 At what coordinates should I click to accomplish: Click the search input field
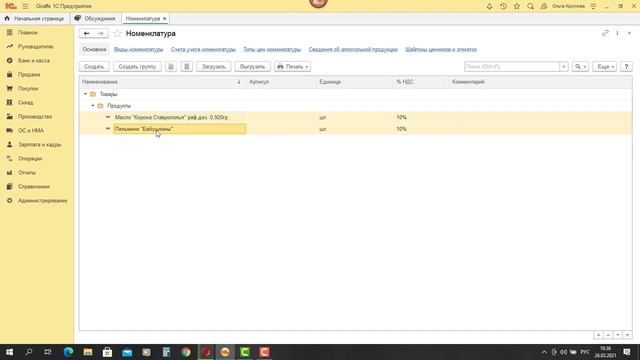pos(511,67)
